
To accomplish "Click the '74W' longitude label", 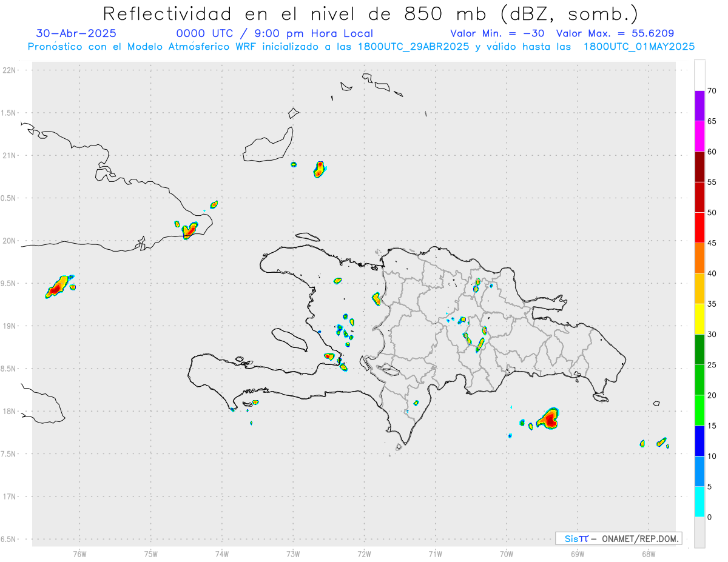I will (x=222, y=554).
